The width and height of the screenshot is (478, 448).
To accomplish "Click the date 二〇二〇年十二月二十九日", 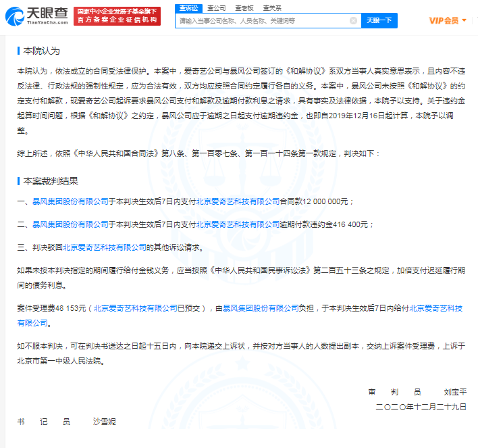I will (421, 407).
